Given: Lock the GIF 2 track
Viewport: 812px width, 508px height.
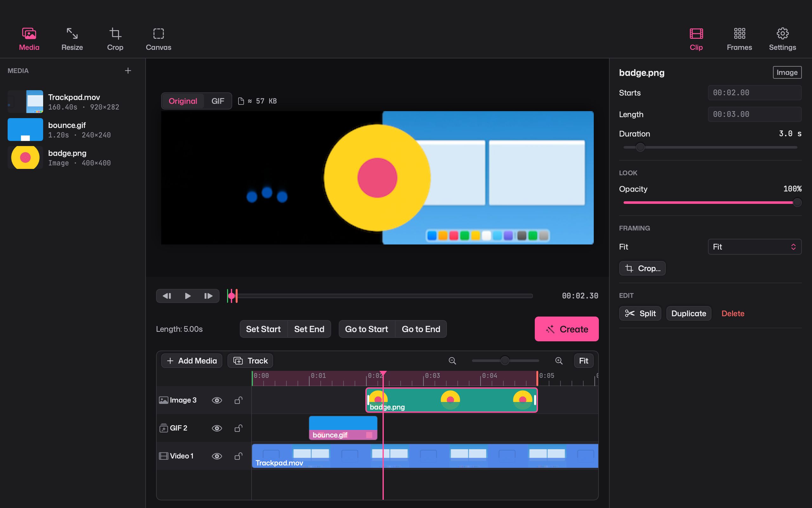Looking at the screenshot, I should 238,428.
